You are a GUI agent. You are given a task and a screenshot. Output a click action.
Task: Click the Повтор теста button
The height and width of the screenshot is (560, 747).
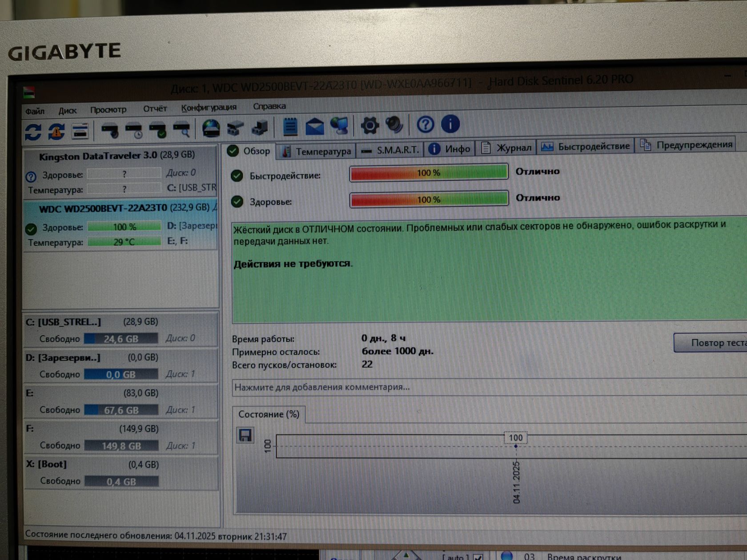pos(711,343)
